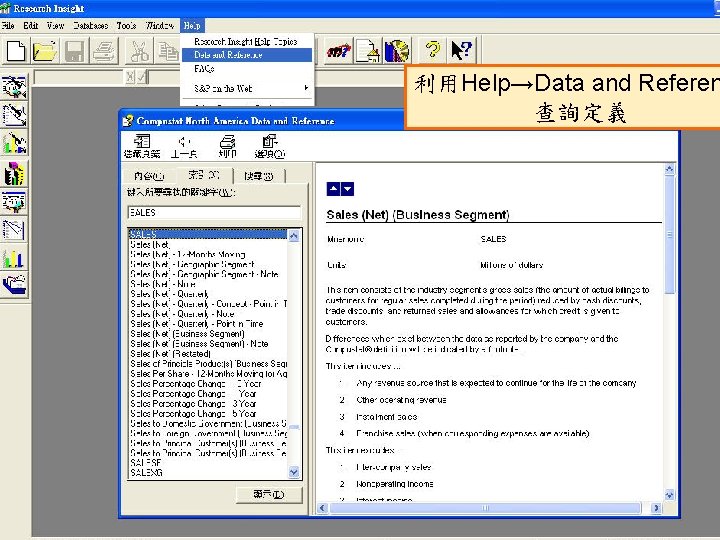
Task: Click the Cut scissors icon
Action: tap(139, 50)
